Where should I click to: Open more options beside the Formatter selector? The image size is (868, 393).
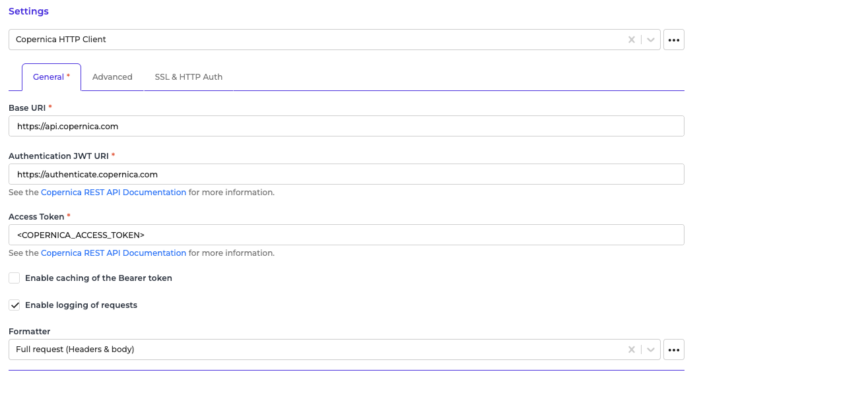pos(673,349)
